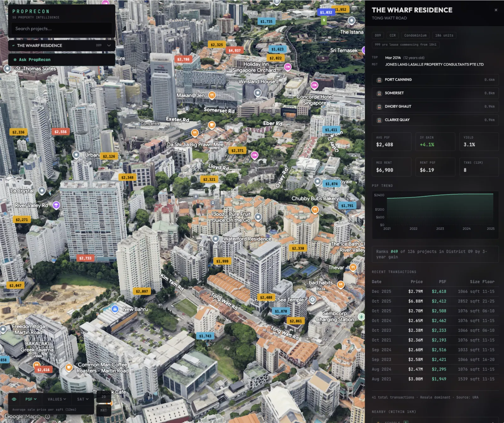Viewport: 504px width, 423px height.
Task: Click the New Bahru shopping pin
Action: pos(115,309)
